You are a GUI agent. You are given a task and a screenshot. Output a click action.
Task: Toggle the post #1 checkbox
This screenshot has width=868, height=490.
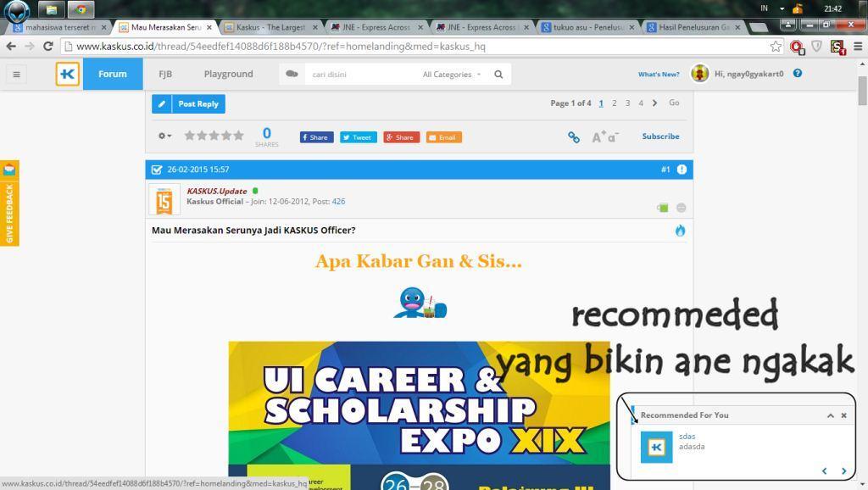[157, 170]
